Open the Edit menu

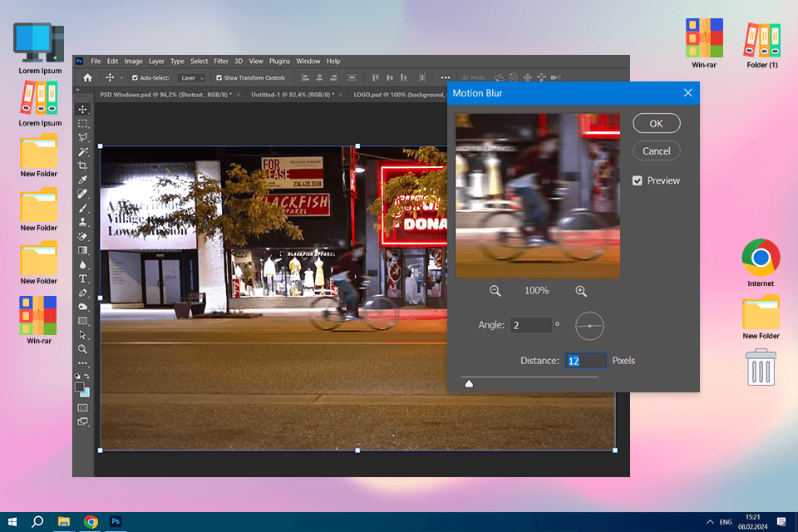click(x=112, y=61)
